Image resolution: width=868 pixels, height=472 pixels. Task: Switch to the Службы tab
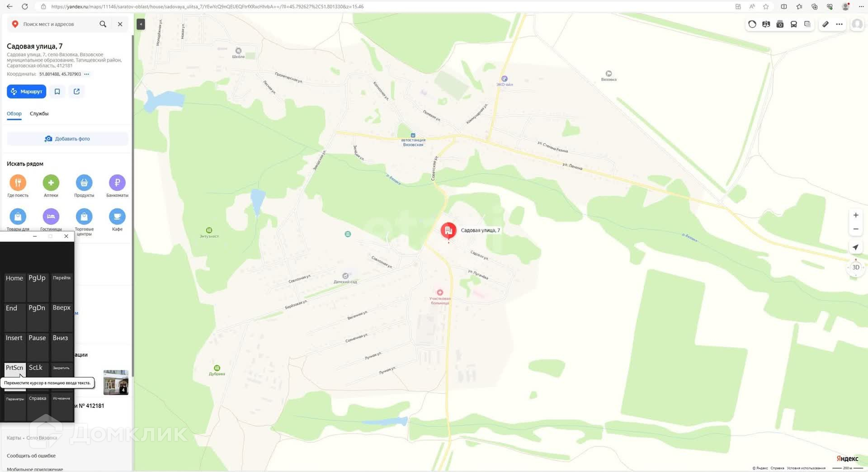(x=39, y=113)
